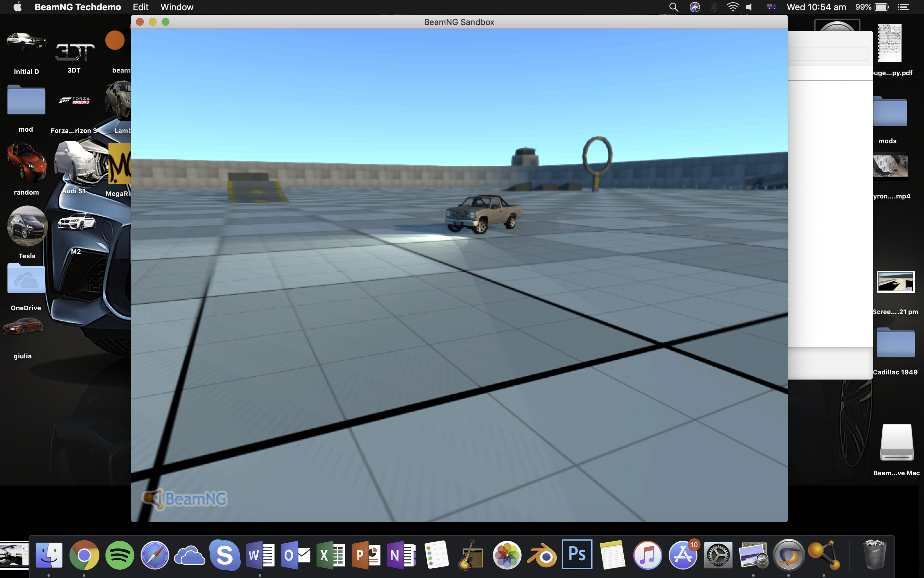
Task: Click the BeamNG Sandbox title bar
Action: click(x=459, y=22)
